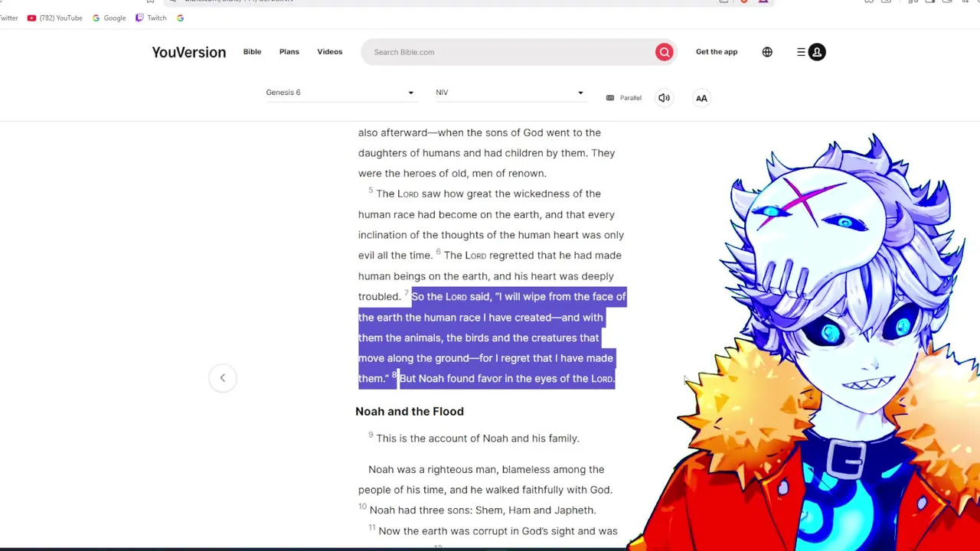Open AA font settings
The height and width of the screenshot is (551, 980).
coord(701,98)
